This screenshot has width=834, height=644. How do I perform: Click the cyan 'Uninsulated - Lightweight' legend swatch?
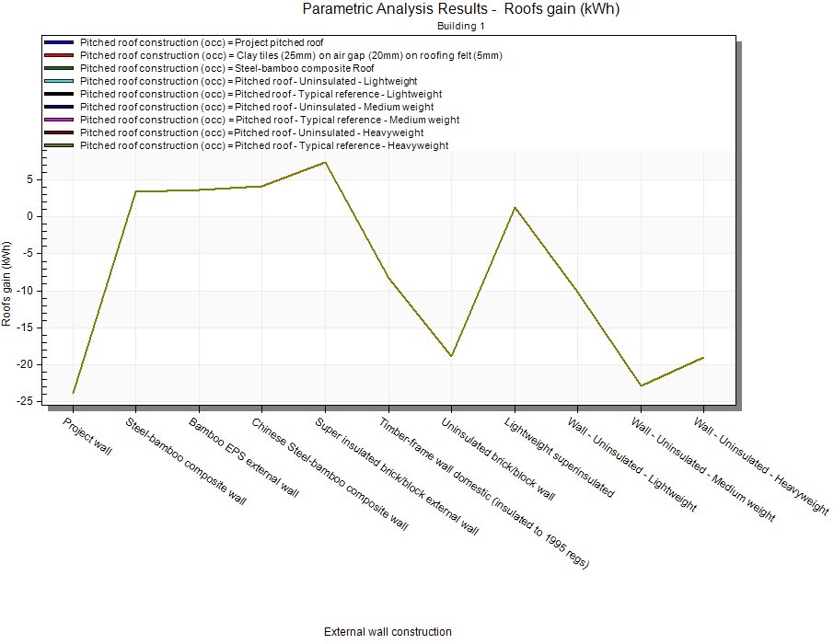59,81
